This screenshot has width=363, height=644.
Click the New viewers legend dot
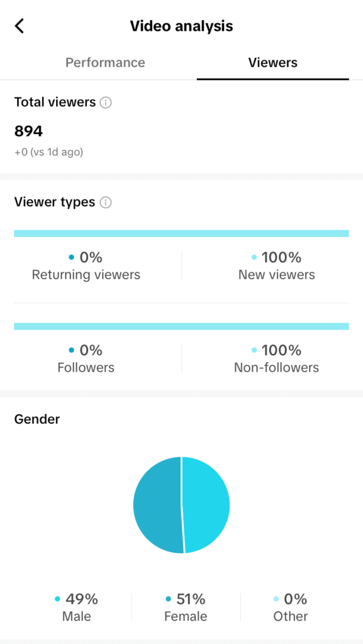pyautogui.click(x=254, y=257)
